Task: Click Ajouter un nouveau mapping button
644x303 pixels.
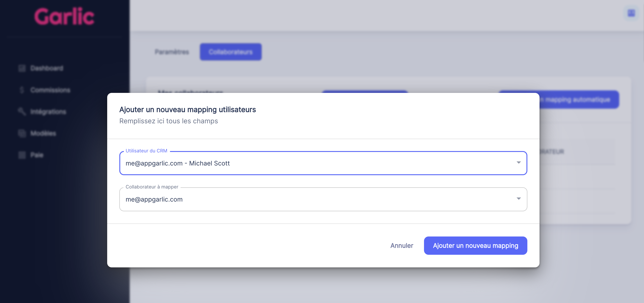Action: (475, 246)
